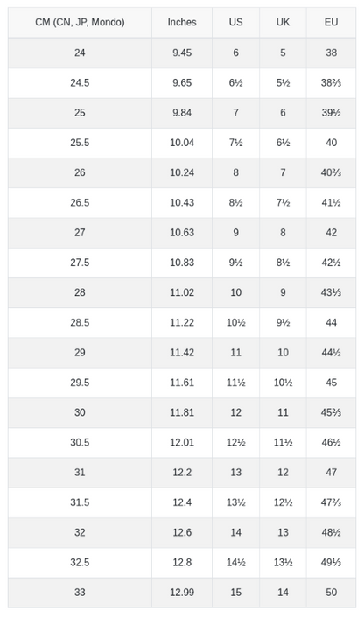Select the 30.5 cm cell

point(80,442)
